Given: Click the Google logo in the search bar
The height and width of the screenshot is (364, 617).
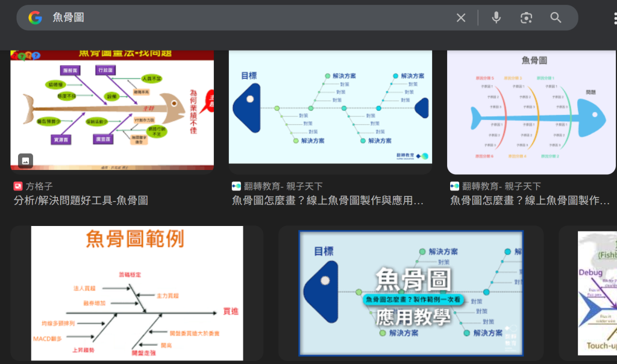Looking at the screenshot, I should click(x=35, y=17).
